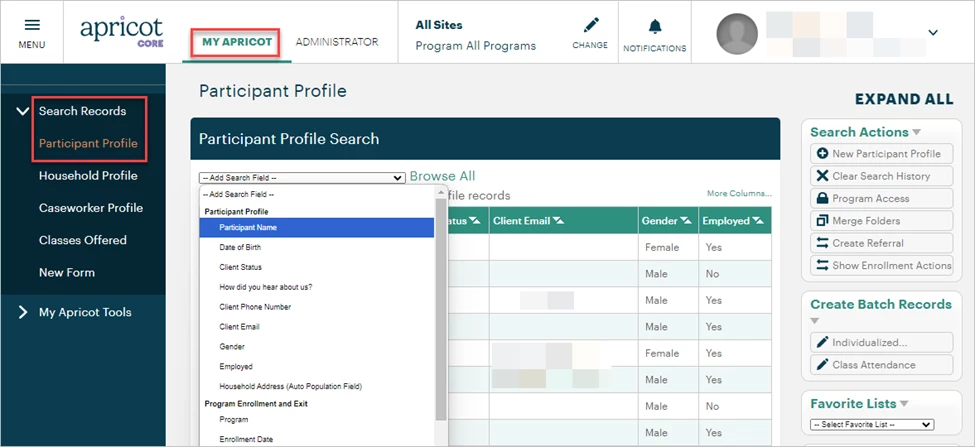This screenshot has width=975, height=447.
Task: Click the All Sites text
Action: pos(439,25)
